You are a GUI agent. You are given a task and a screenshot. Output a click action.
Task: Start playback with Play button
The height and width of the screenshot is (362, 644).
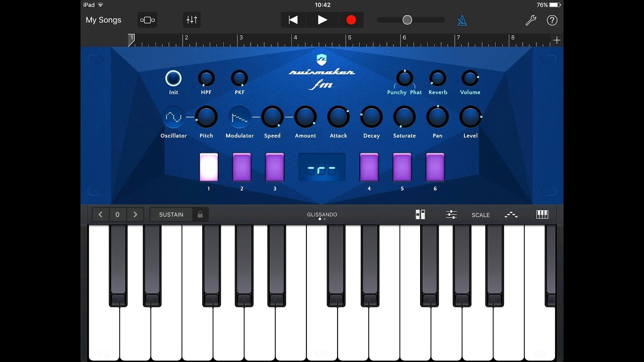(323, 20)
